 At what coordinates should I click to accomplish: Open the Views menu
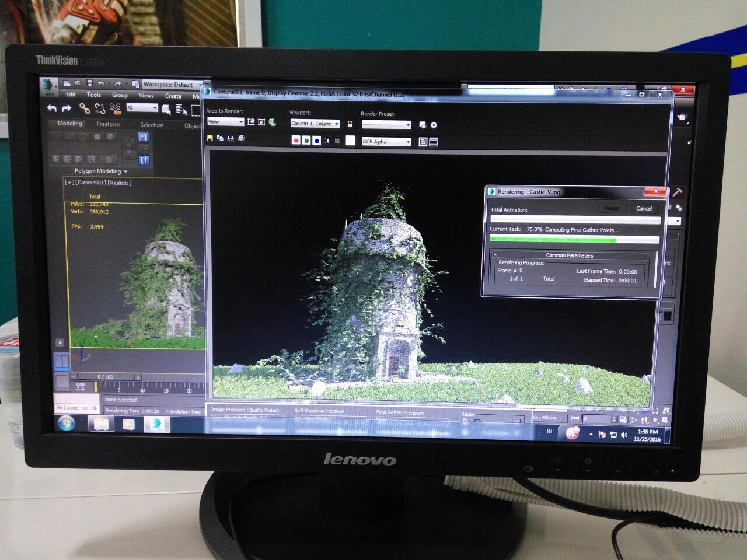click(146, 96)
